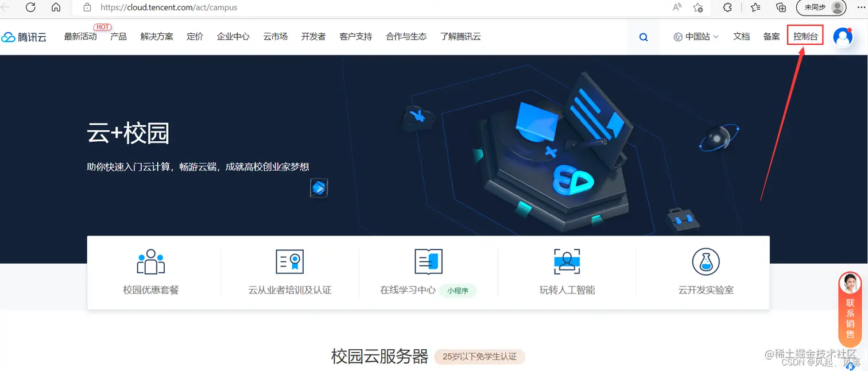The height and width of the screenshot is (371, 868).
Task: Open the 文档 documentation link
Action: tap(741, 36)
